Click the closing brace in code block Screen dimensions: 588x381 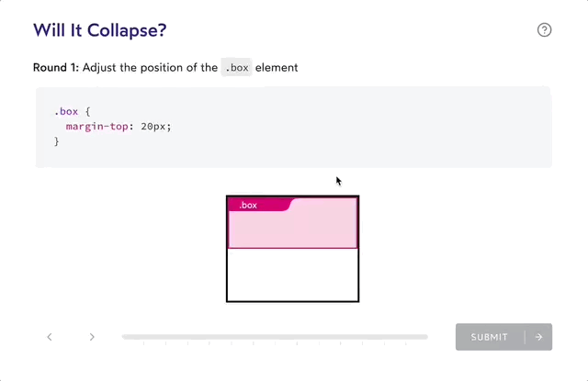[x=57, y=141]
